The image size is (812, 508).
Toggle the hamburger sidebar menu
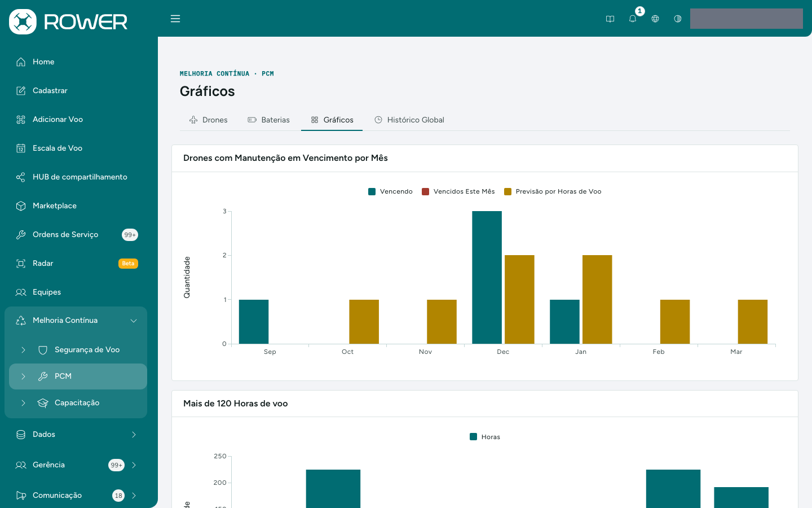pos(175,19)
